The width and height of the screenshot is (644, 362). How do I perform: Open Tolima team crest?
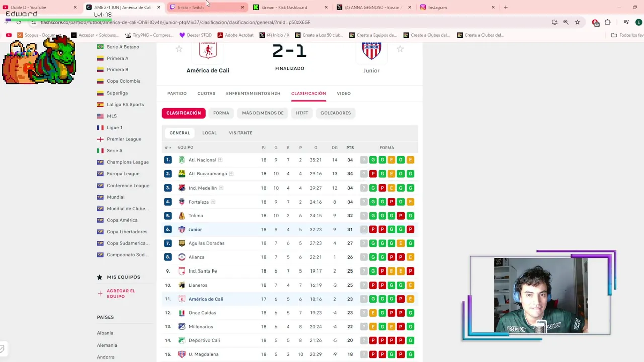coord(182,216)
